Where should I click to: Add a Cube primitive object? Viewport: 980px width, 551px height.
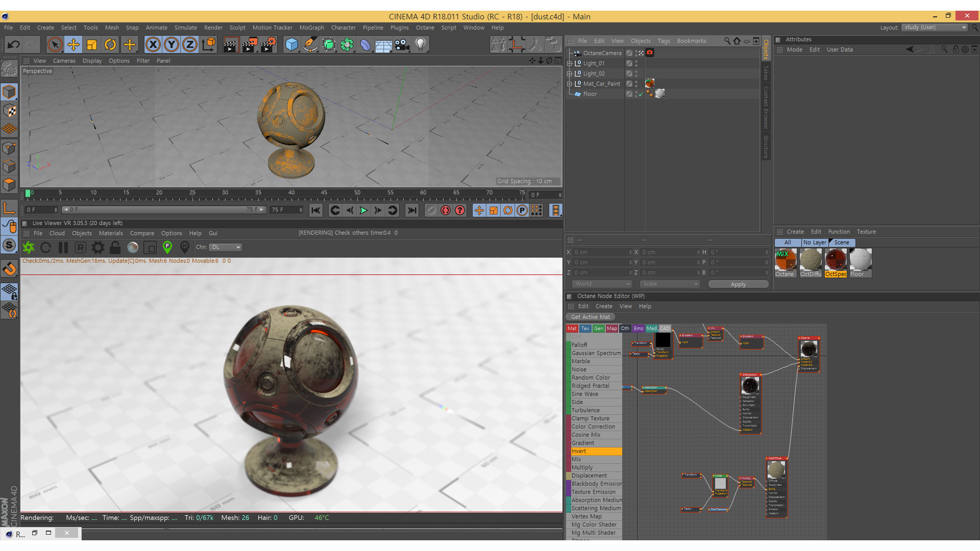291,45
